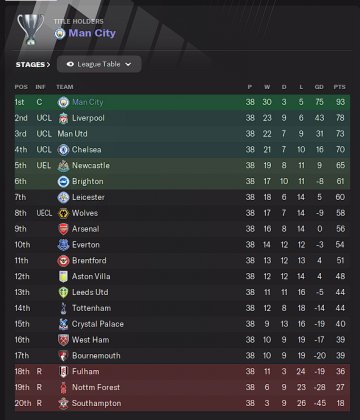Click the Tottenham club crest icon
Viewport: 360px width, 420px height.
(x=63, y=308)
